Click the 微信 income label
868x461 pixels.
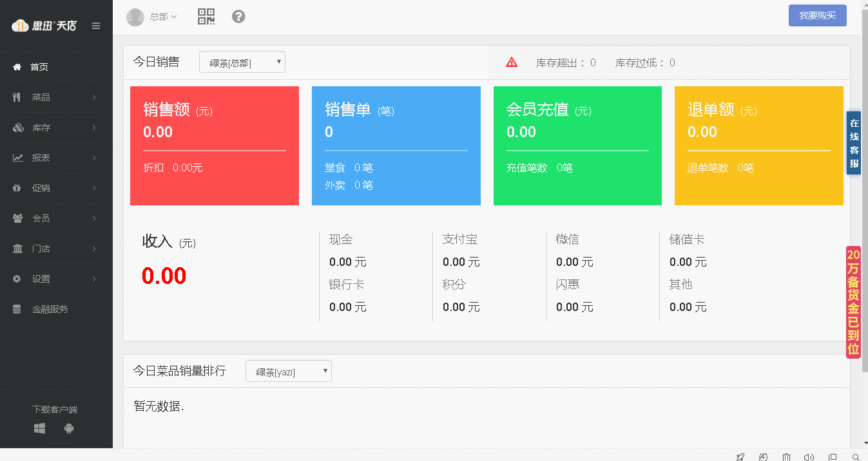568,240
